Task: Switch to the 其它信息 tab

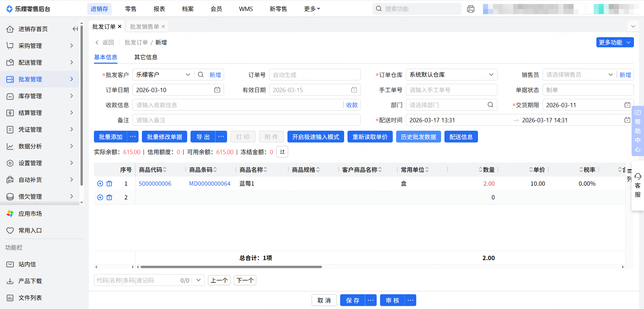Action: tap(146, 57)
